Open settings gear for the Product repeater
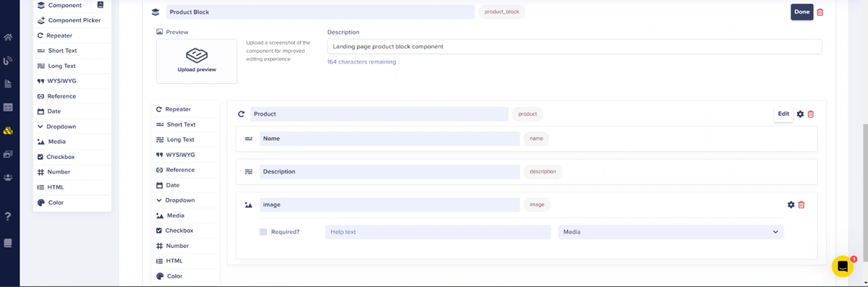 point(800,114)
